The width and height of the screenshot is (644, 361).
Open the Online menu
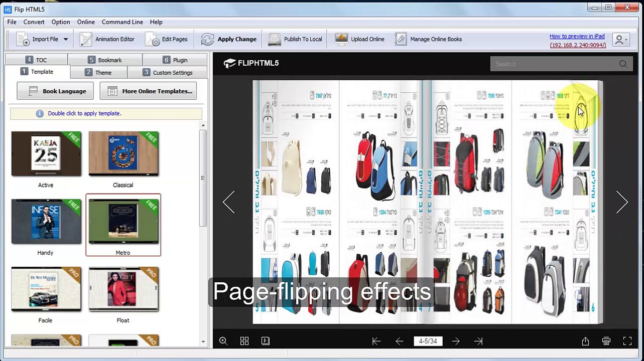coord(86,22)
